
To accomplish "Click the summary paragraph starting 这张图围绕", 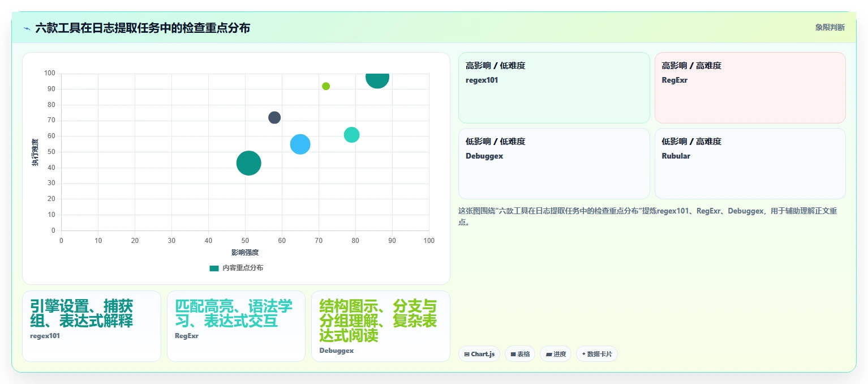I will (x=648, y=216).
